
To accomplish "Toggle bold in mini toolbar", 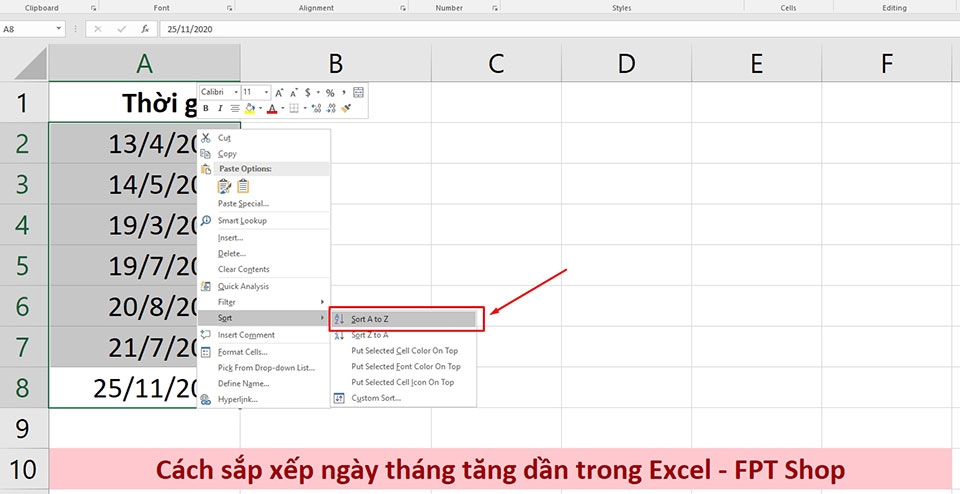I will [206, 108].
